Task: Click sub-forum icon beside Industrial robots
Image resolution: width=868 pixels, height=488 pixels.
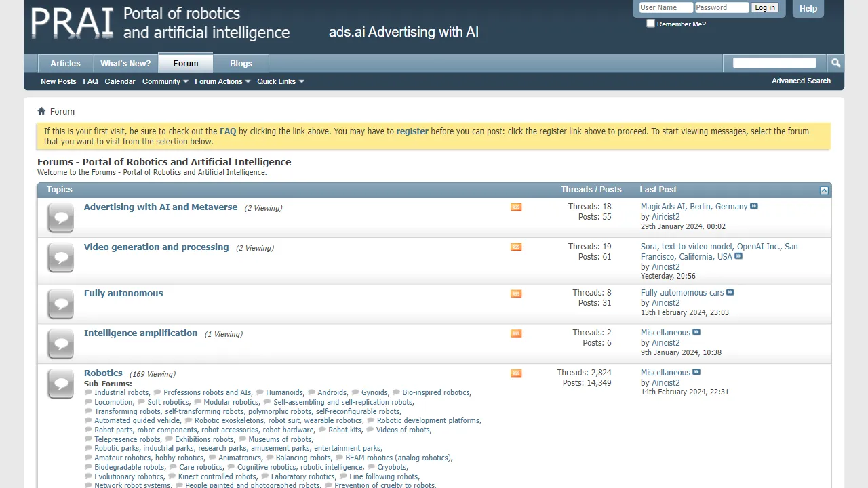Action: 88,392
